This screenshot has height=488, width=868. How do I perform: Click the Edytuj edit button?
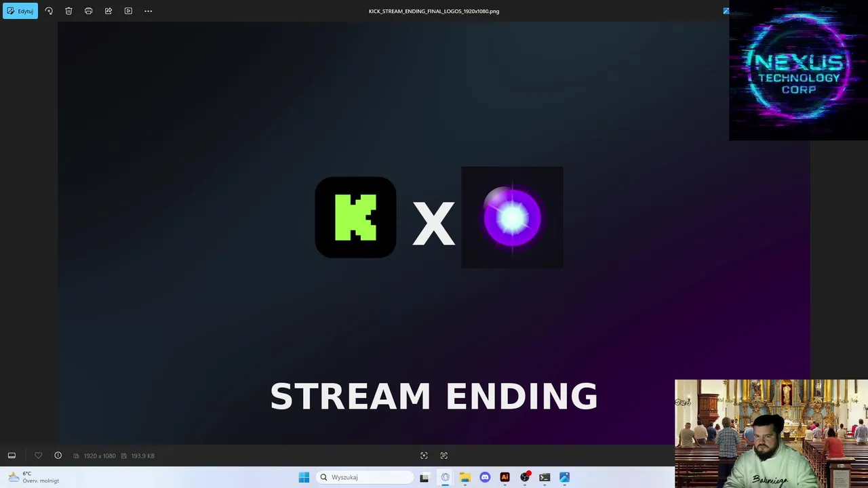tap(20, 11)
